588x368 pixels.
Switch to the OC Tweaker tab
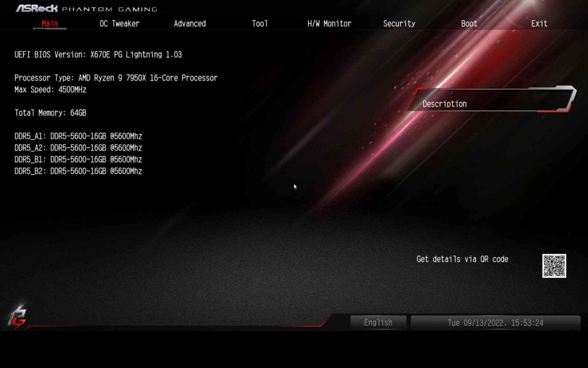click(x=119, y=24)
